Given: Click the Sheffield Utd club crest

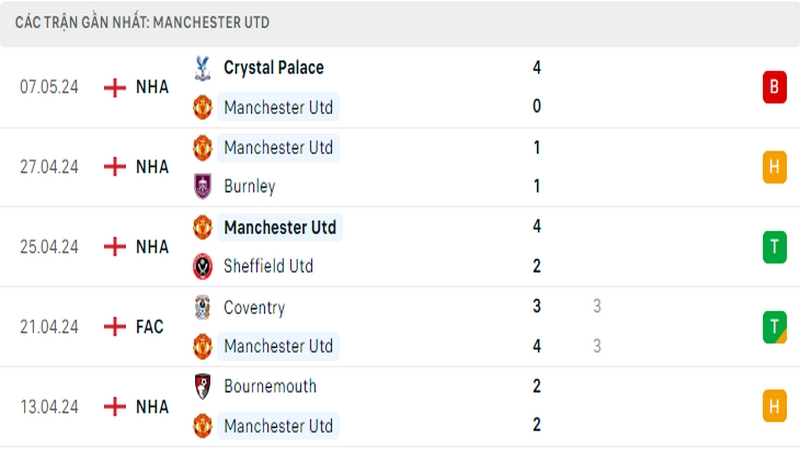Looking at the screenshot, I should click(x=203, y=266).
